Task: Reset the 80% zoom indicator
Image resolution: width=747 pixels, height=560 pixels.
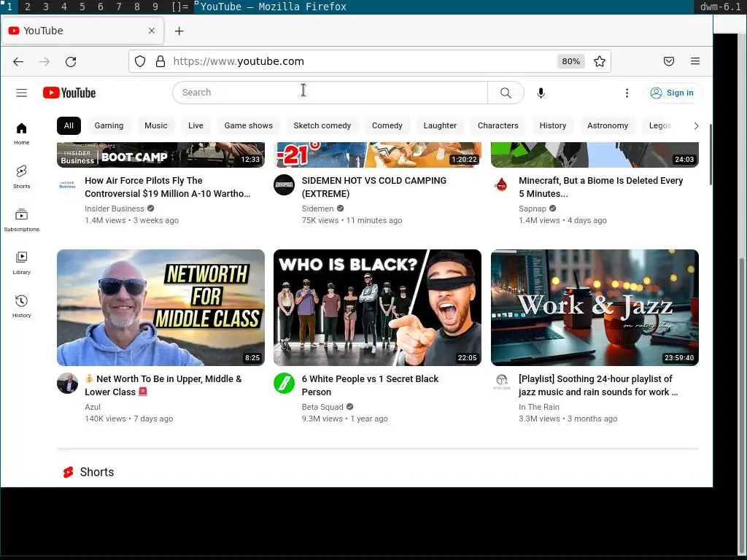Action: point(570,61)
